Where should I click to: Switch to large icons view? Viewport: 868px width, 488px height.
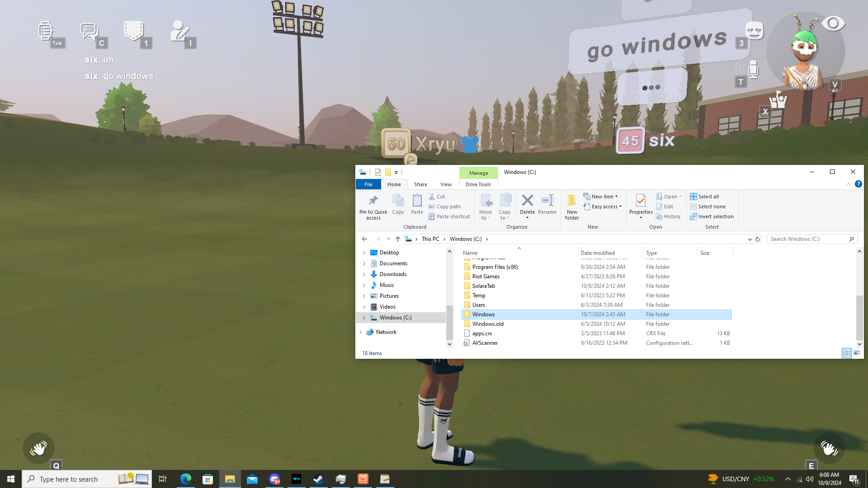[x=857, y=353]
